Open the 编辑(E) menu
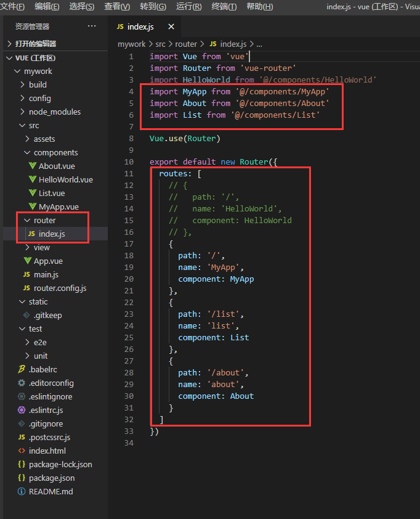Screen dimensions: 420x519 point(47,7)
